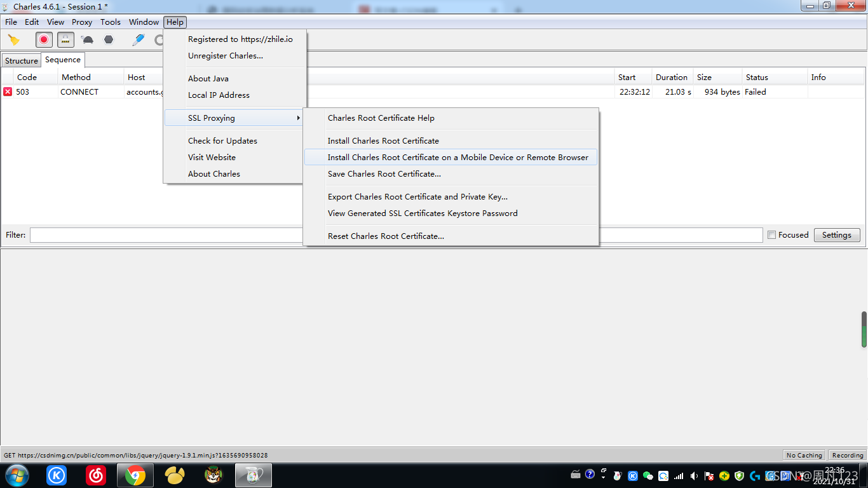Choose Export Charles Root Certificate and Private Key...
Screen dimensions: 868x488
(x=451, y=196)
